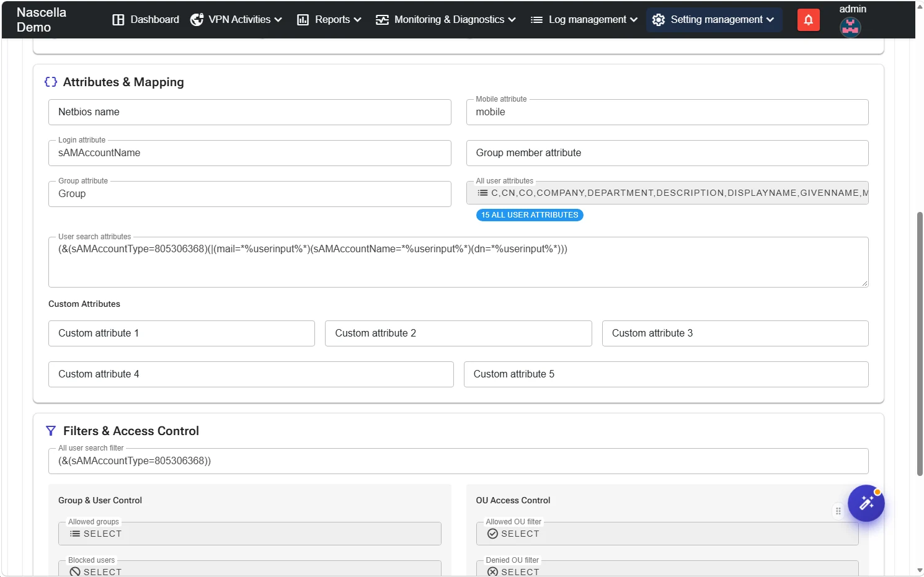Click the 15 ALL USER ATTRIBUTES badge
This screenshot has height=577, width=924.
[x=530, y=215]
